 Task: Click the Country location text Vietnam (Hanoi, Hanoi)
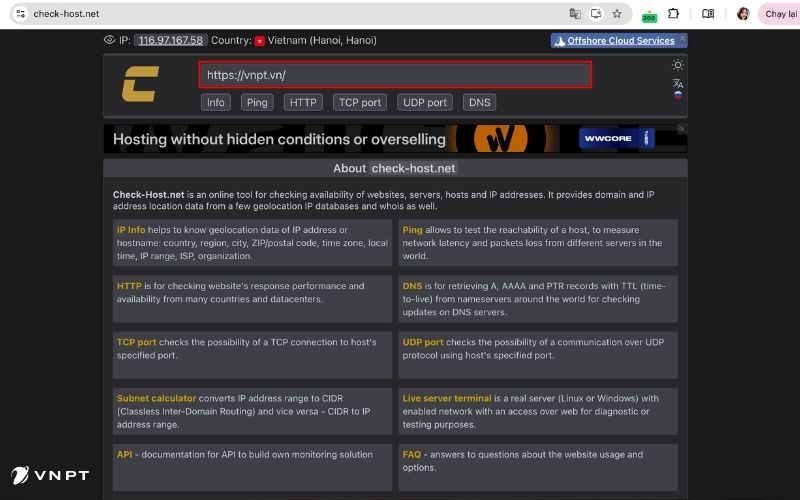coord(322,40)
